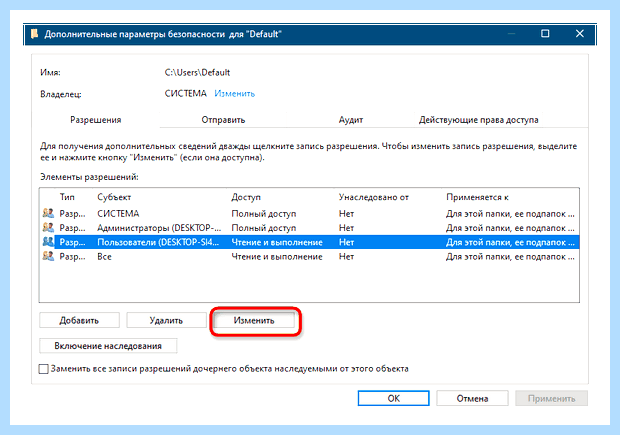Click Чтение и выполнение in the Все row
Image resolution: width=620 pixels, height=435 pixels.
pos(277,257)
